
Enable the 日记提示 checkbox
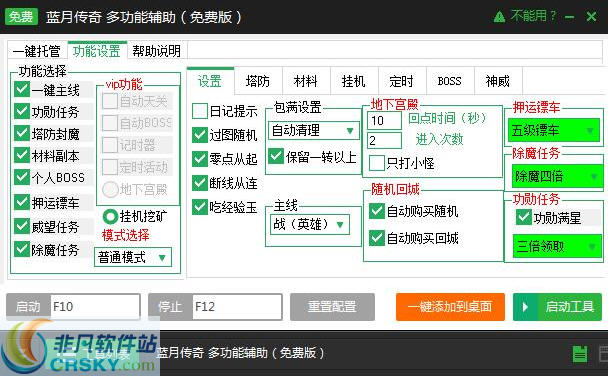pos(200,111)
